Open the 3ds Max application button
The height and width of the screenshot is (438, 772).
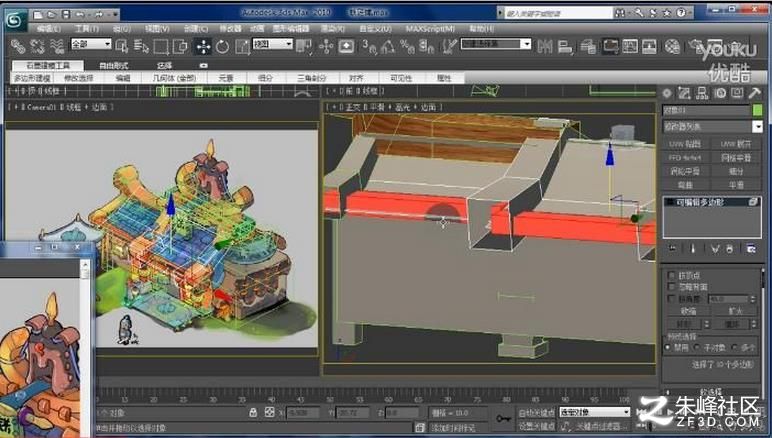(16, 21)
